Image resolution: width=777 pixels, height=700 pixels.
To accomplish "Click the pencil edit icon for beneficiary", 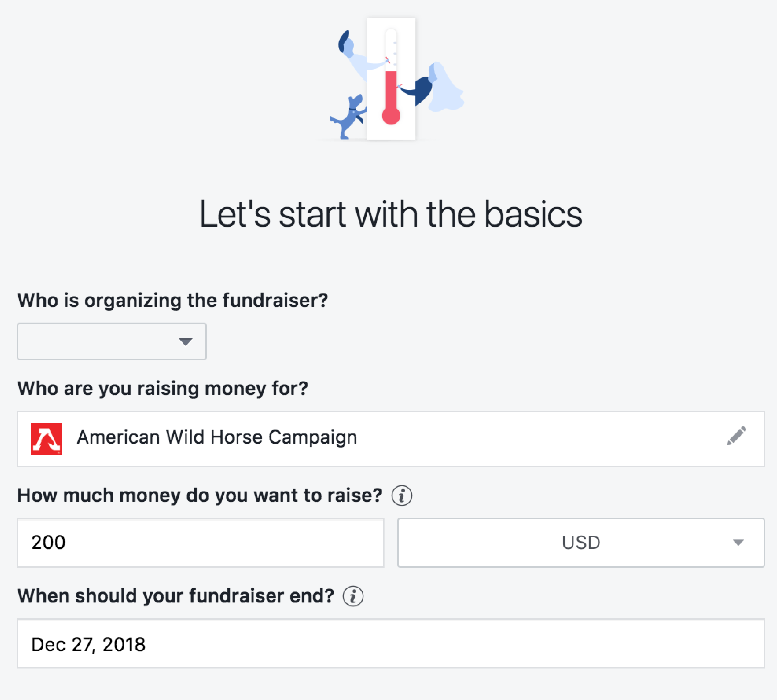I will tap(737, 436).
